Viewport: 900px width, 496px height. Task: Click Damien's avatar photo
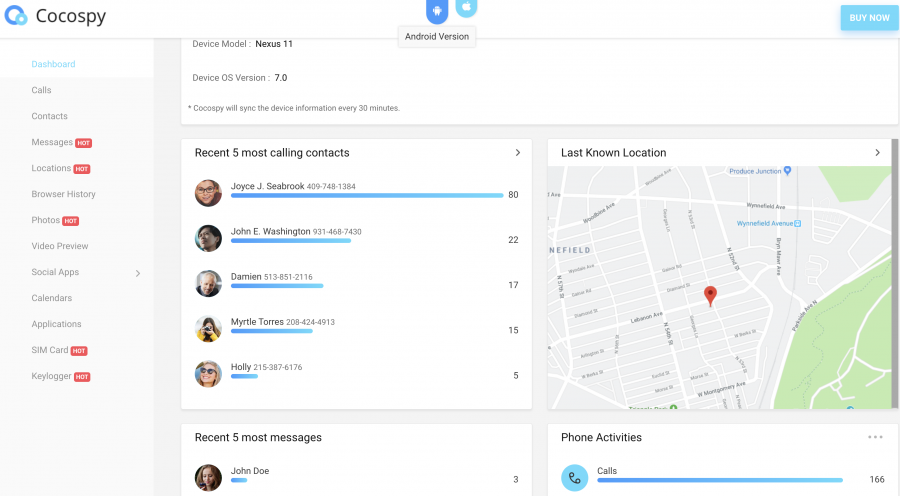208,284
